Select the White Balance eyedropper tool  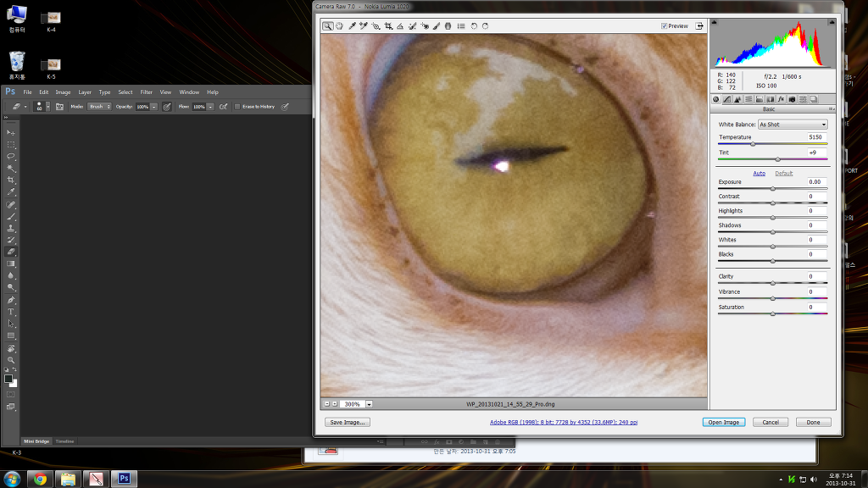[351, 26]
